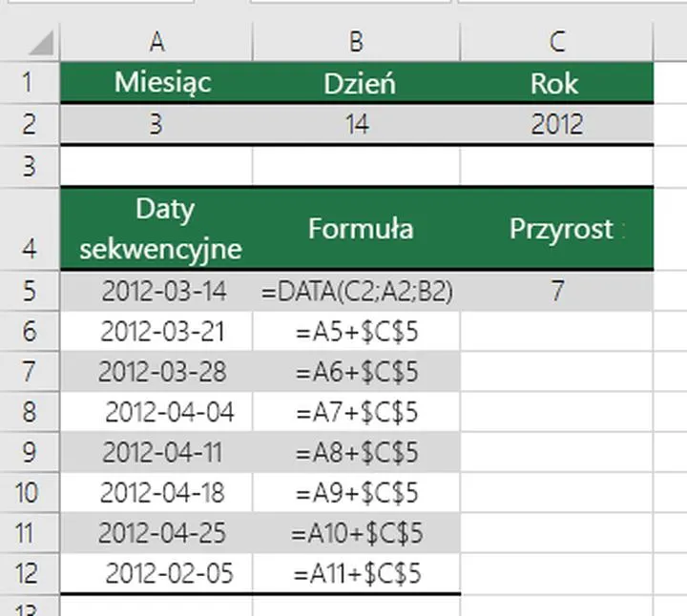
Task: Select row 3 header
Action: click(x=29, y=166)
